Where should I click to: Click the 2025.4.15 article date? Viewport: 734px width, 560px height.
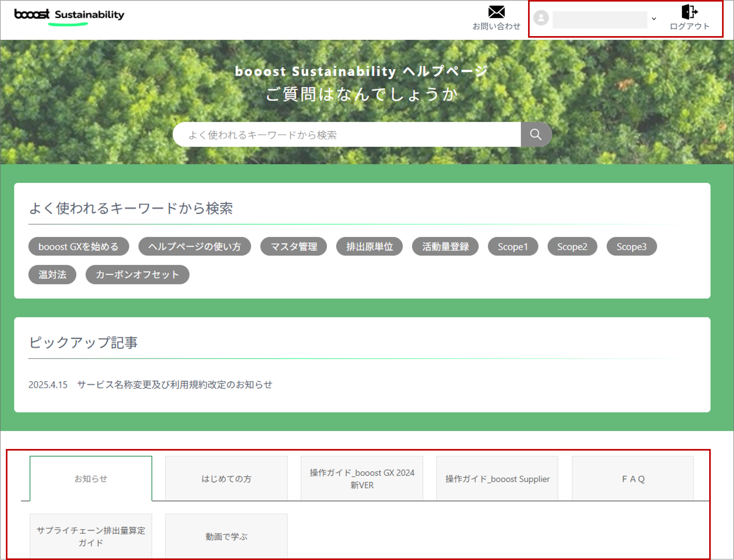pyautogui.click(x=48, y=385)
